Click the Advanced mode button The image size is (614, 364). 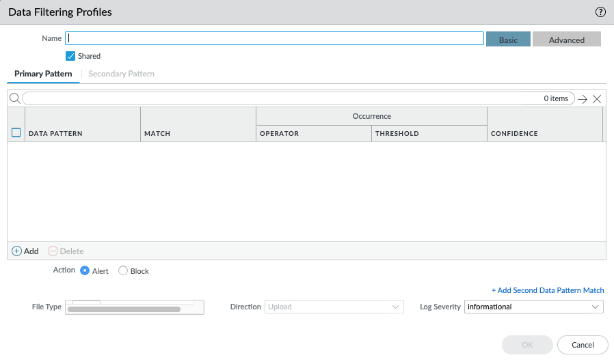pyautogui.click(x=566, y=40)
